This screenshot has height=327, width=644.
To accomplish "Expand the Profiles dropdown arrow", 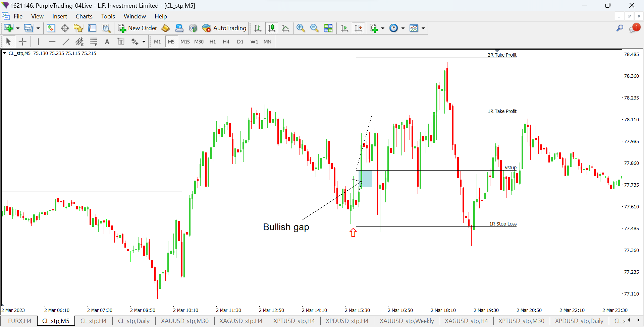I will click(x=38, y=28).
